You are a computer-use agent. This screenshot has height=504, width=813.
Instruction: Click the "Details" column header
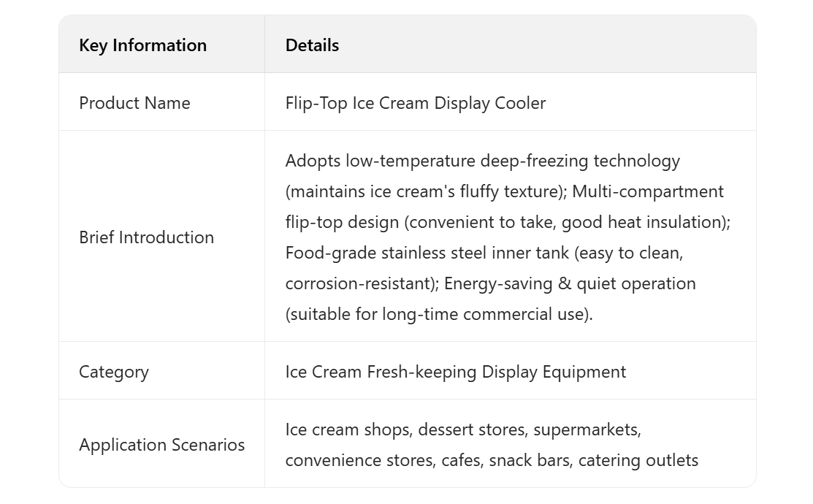pyautogui.click(x=312, y=45)
